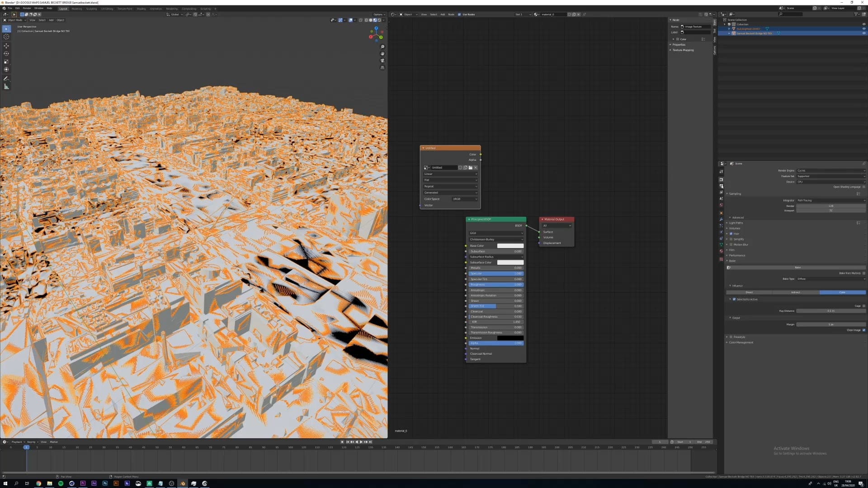Switch to the Shading workspace tab

pos(141,9)
